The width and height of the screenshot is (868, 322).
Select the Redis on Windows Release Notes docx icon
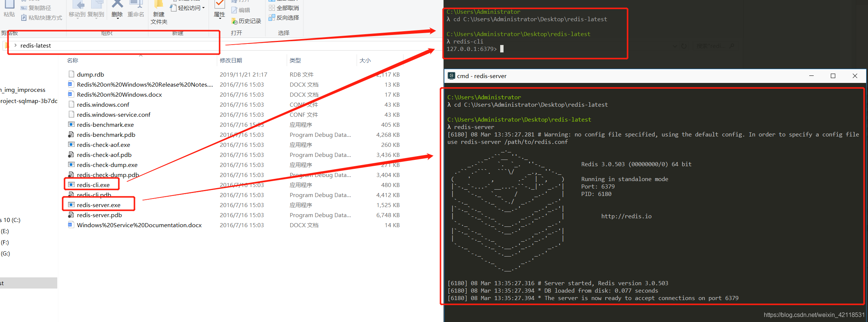point(71,84)
